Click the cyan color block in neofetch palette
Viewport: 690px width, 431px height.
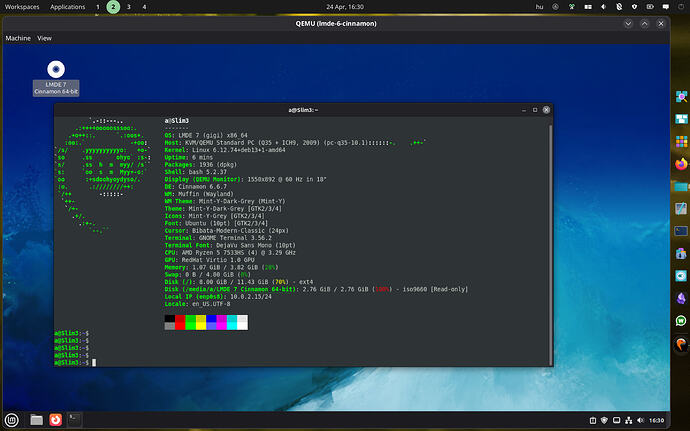pos(232,322)
